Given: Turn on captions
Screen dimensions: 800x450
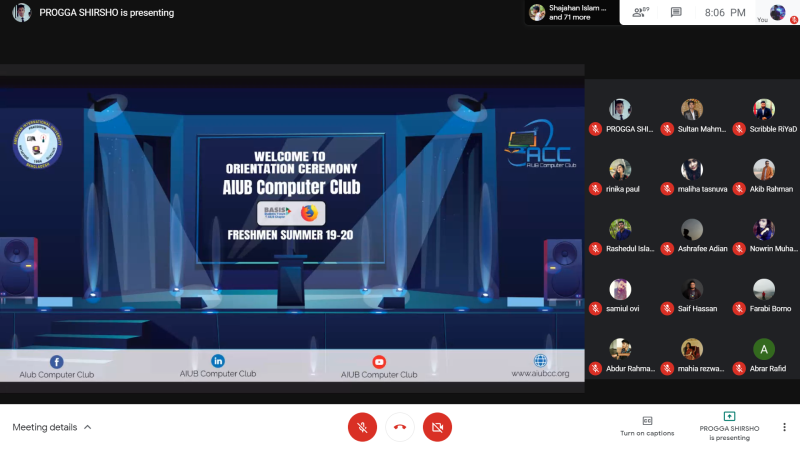Looking at the screenshot, I should click(647, 426).
